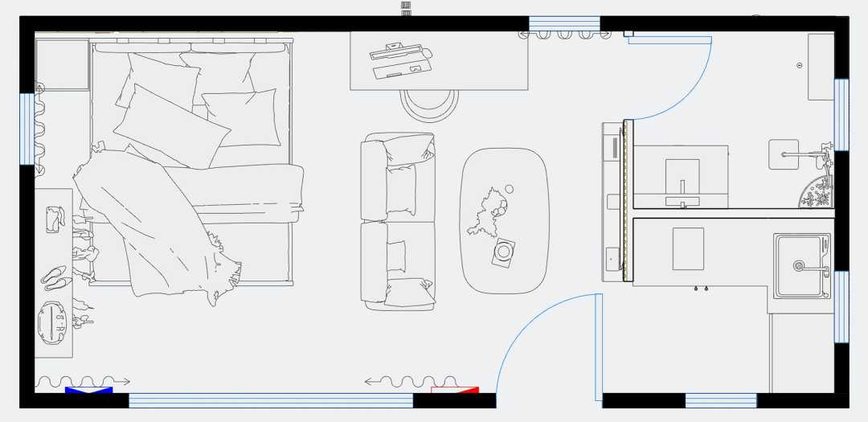Viewport: 868px width, 422px height.
Task: Select the small square washbasin with tap
Action: [x=784, y=154]
